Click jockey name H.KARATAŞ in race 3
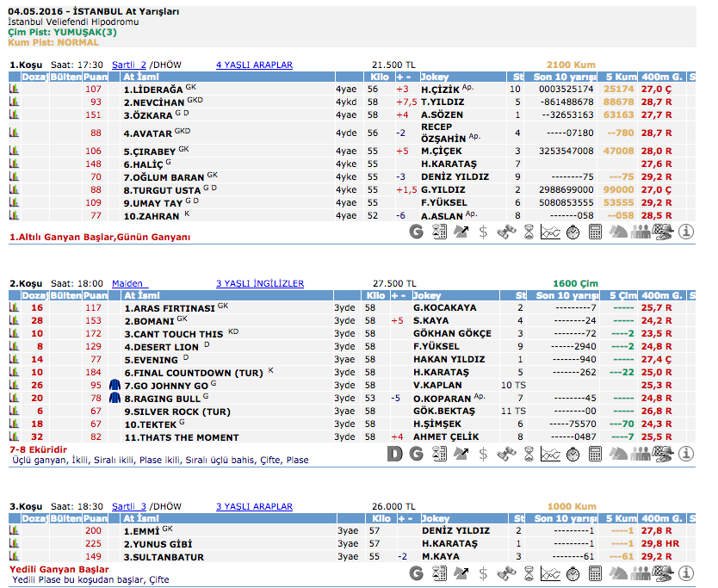Viewport: 718px width, 588px height. pyautogui.click(x=449, y=543)
